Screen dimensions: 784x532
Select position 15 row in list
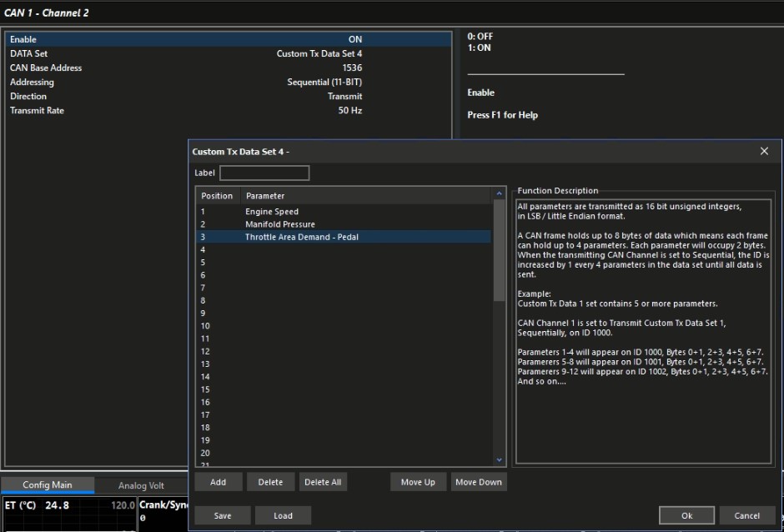coord(343,389)
